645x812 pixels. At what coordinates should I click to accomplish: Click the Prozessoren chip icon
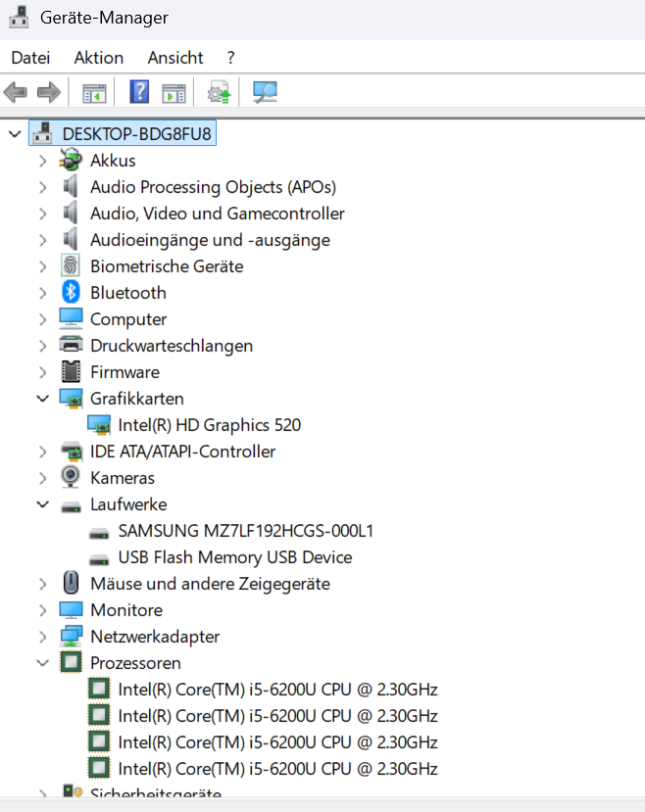coord(71,662)
